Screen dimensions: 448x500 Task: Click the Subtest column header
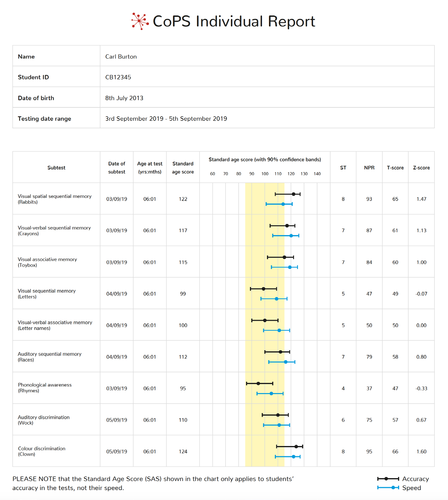click(56, 167)
